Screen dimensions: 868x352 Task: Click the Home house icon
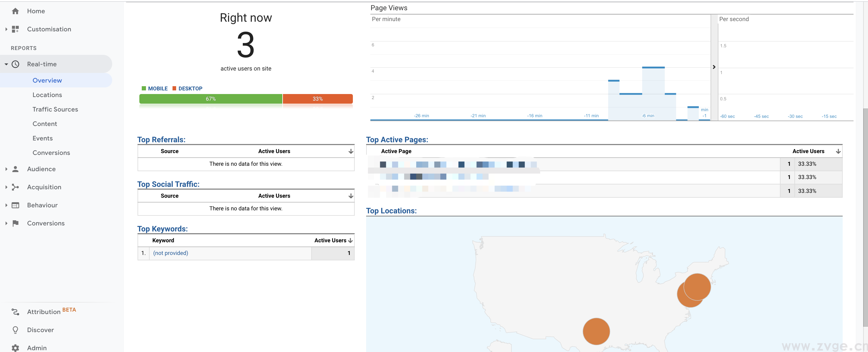coord(15,11)
